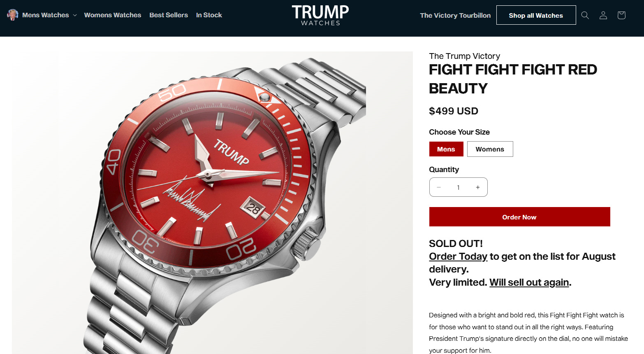This screenshot has width=644, height=354.
Task: Increase quantity with plus icon
Action: pos(477,187)
